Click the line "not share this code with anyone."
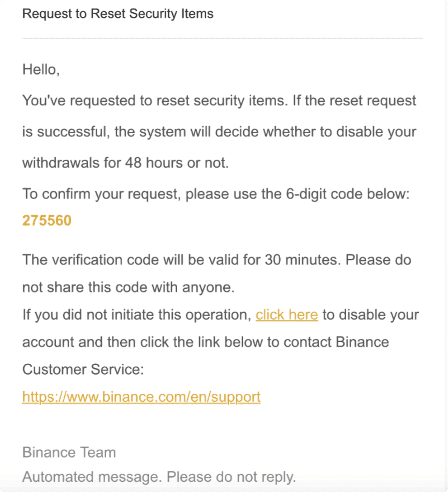448x492 pixels. (x=128, y=287)
